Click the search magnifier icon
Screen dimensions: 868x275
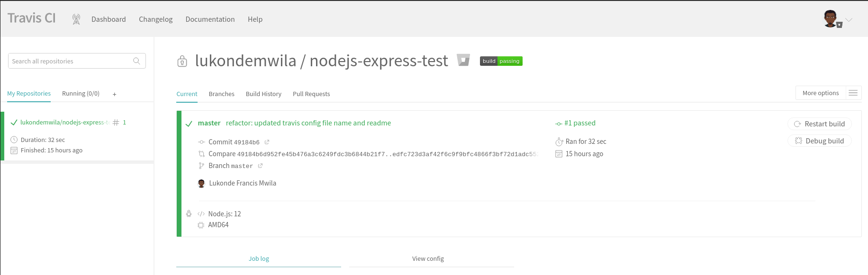[x=136, y=61]
